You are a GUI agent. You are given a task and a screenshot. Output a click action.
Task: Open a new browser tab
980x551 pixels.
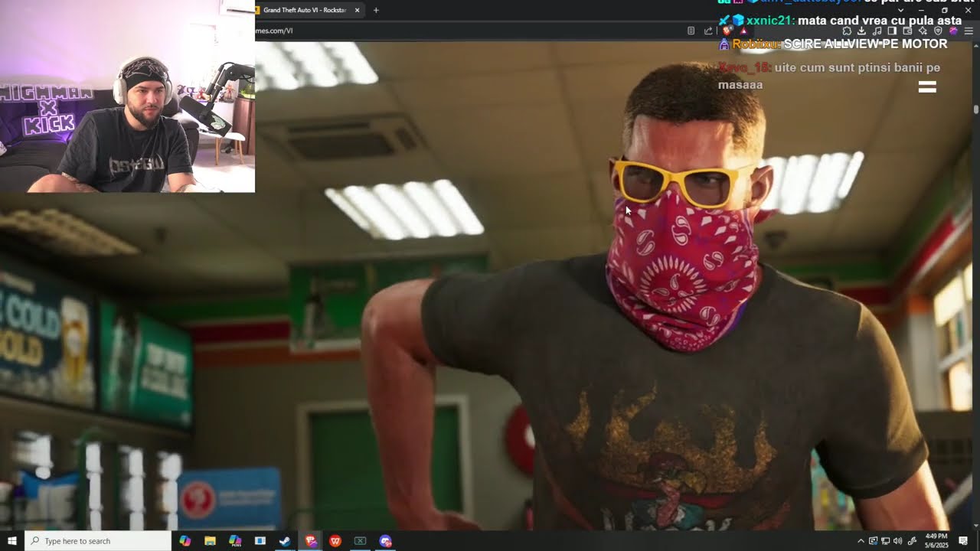tap(376, 10)
